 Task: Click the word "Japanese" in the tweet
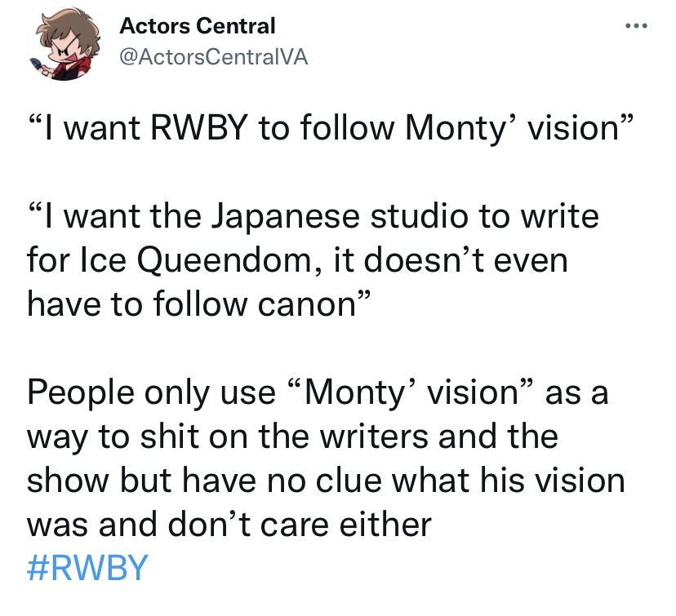pyautogui.click(x=285, y=218)
